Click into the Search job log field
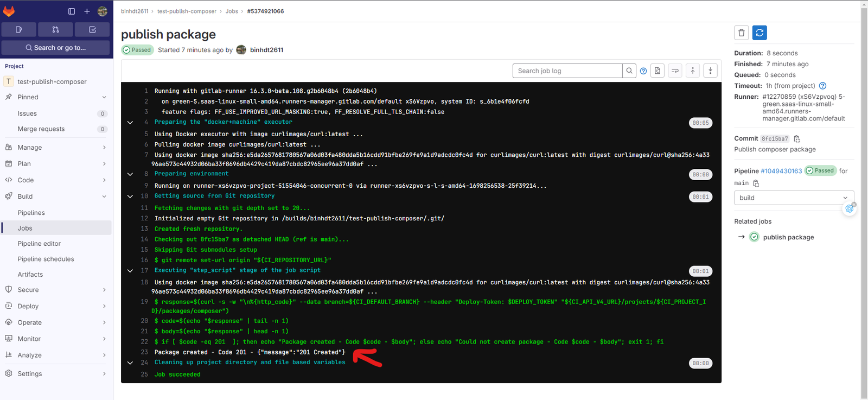 [567, 71]
